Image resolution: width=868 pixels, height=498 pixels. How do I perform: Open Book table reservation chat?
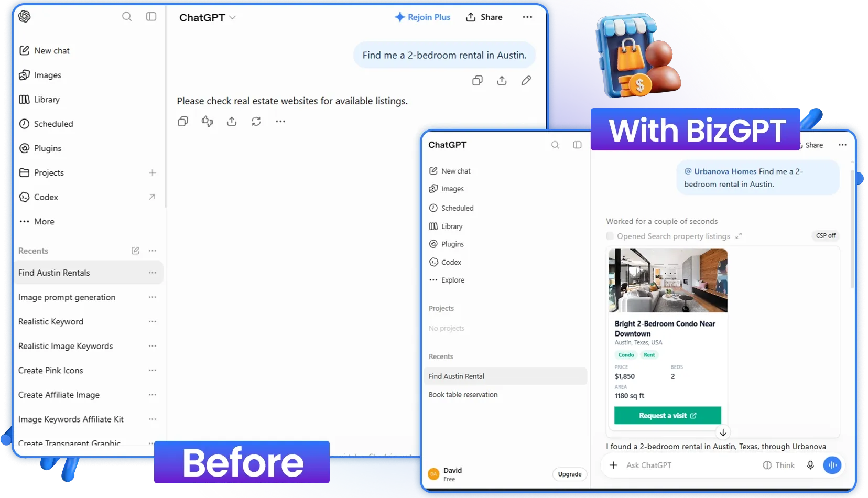point(463,395)
